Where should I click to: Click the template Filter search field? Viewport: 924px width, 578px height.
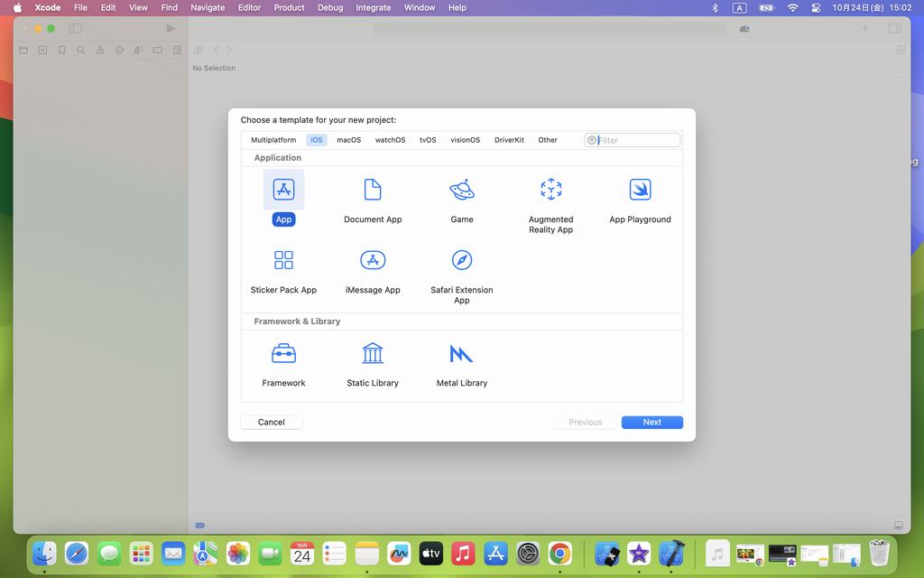point(637,140)
